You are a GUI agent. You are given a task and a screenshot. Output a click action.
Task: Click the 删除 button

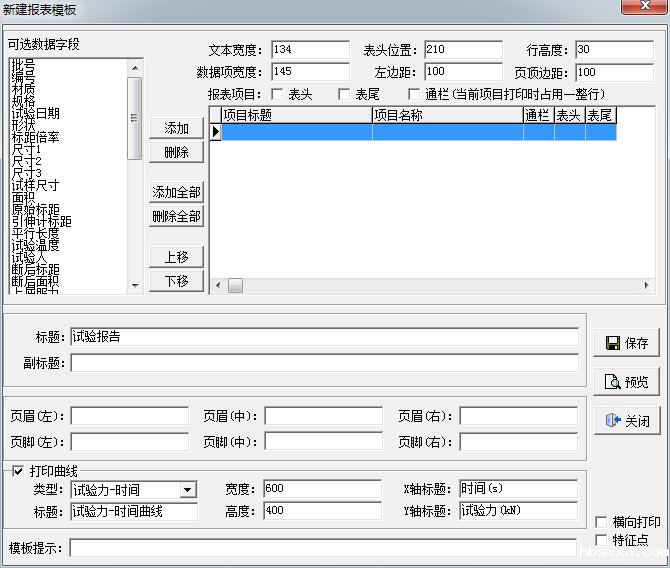pyautogui.click(x=176, y=152)
